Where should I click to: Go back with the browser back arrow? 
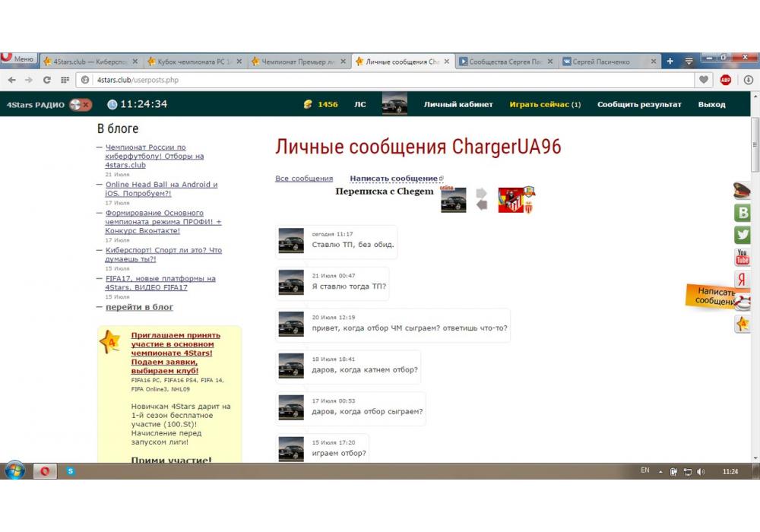click(12, 80)
